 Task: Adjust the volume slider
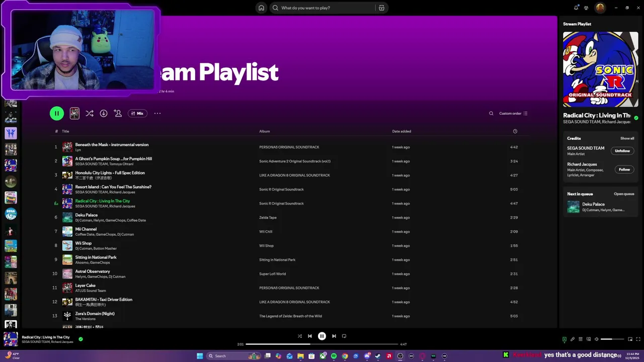(x=612, y=339)
